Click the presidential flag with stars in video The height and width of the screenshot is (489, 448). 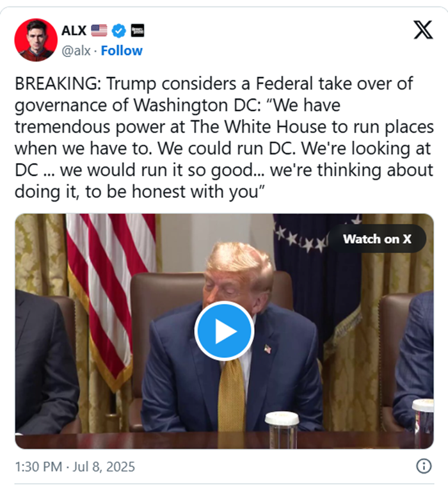click(x=316, y=281)
